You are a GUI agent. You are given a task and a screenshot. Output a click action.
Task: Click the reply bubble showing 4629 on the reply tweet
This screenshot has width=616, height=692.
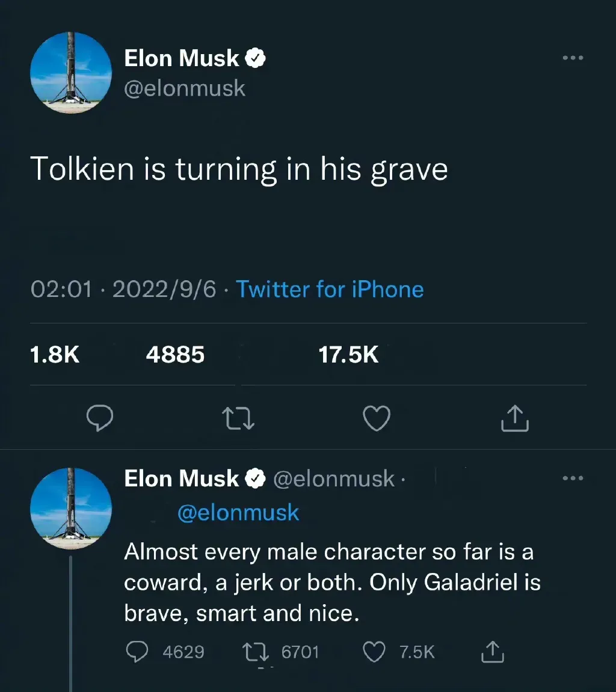pos(138,652)
